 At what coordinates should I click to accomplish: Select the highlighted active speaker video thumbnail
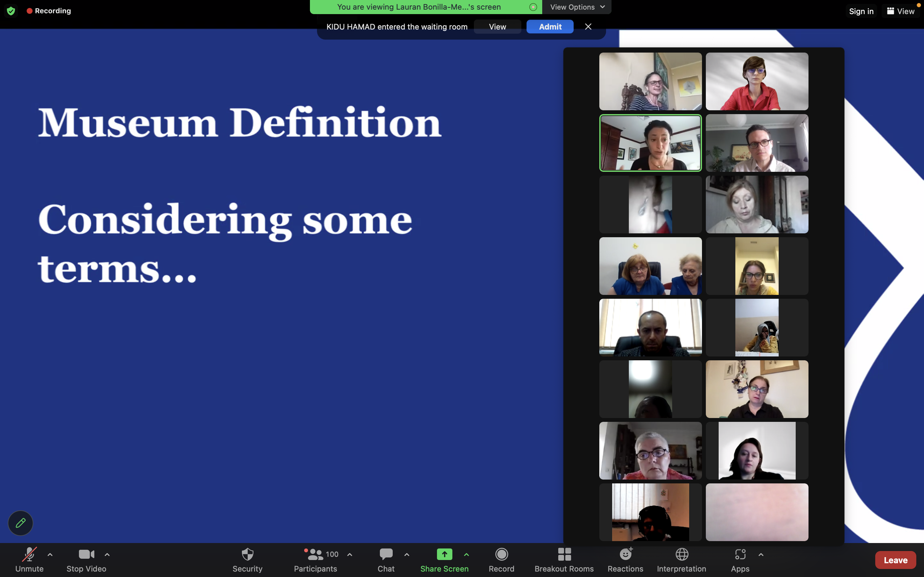(650, 143)
